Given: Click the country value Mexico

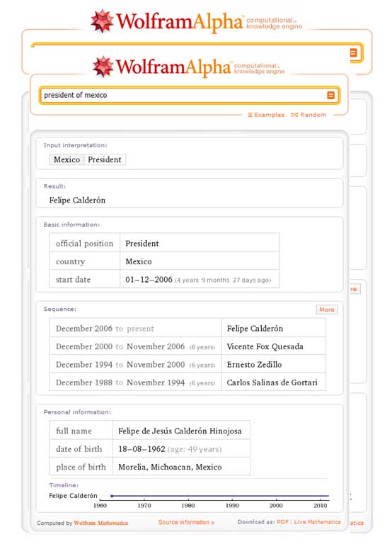Looking at the screenshot, I should click(x=138, y=261).
